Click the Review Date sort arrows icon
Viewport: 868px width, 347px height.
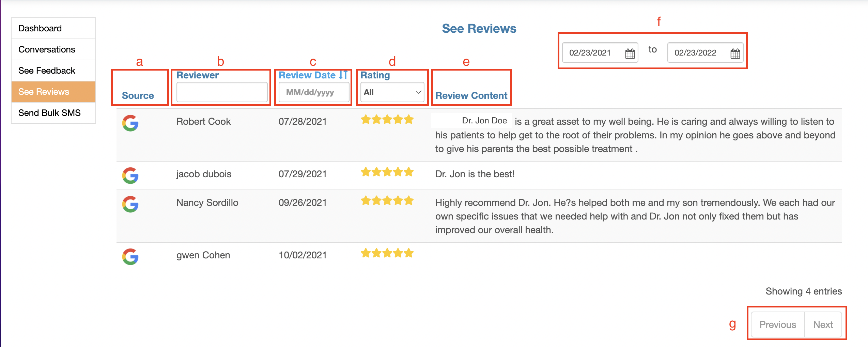click(343, 75)
